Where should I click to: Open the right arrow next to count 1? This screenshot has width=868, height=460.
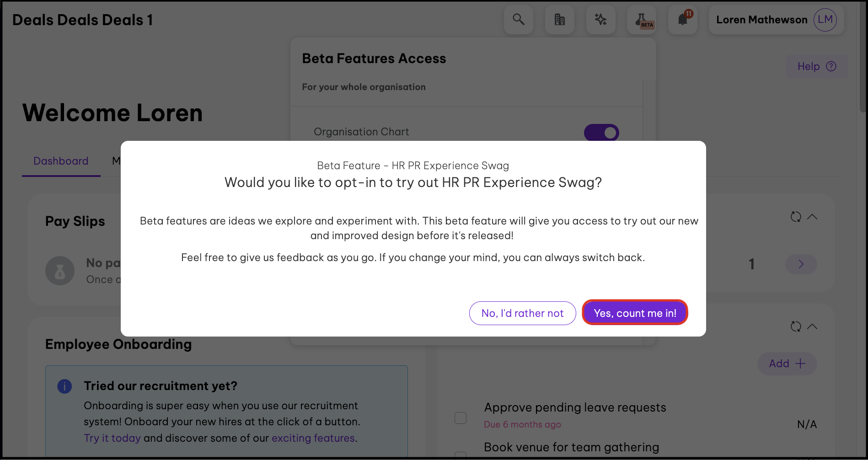(x=801, y=264)
